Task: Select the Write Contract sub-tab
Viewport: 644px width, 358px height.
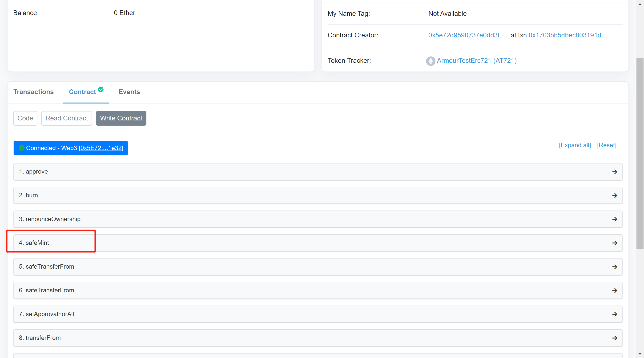Action: 121,118
